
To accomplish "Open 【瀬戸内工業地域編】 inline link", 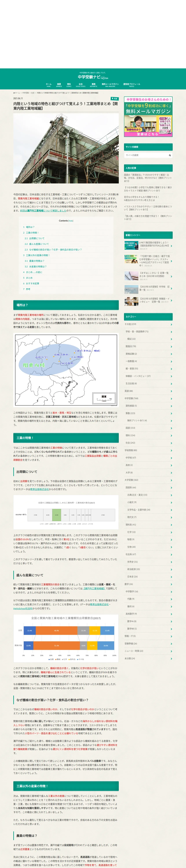I will [94, 588].
